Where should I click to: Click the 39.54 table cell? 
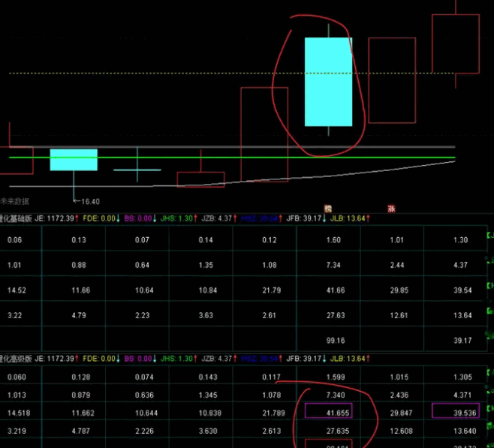point(462,290)
